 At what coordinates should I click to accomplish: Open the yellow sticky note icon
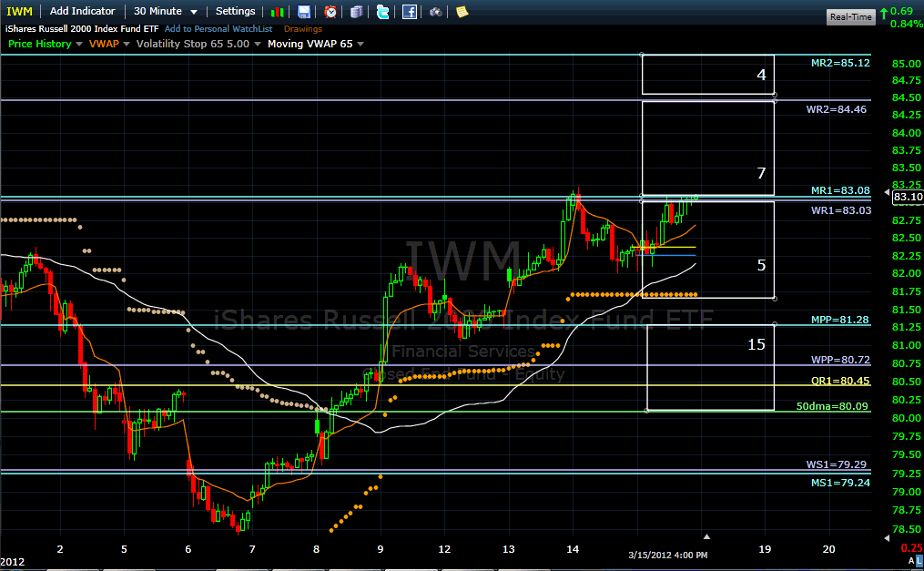click(462, 12)
